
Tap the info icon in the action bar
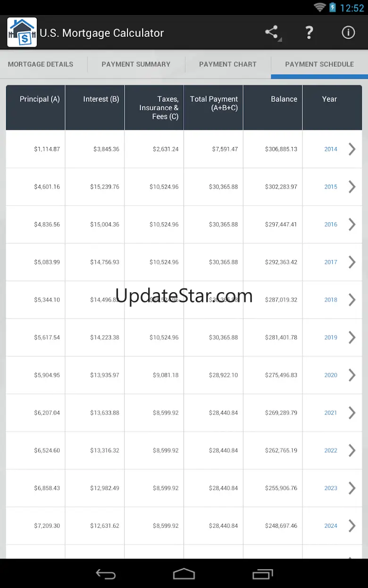coord(348,33)
